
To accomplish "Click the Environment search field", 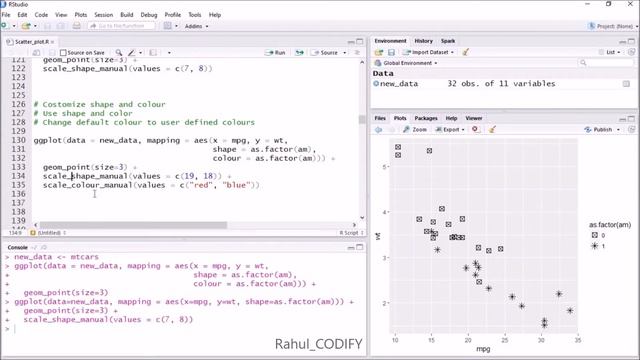I will [606, 63].
